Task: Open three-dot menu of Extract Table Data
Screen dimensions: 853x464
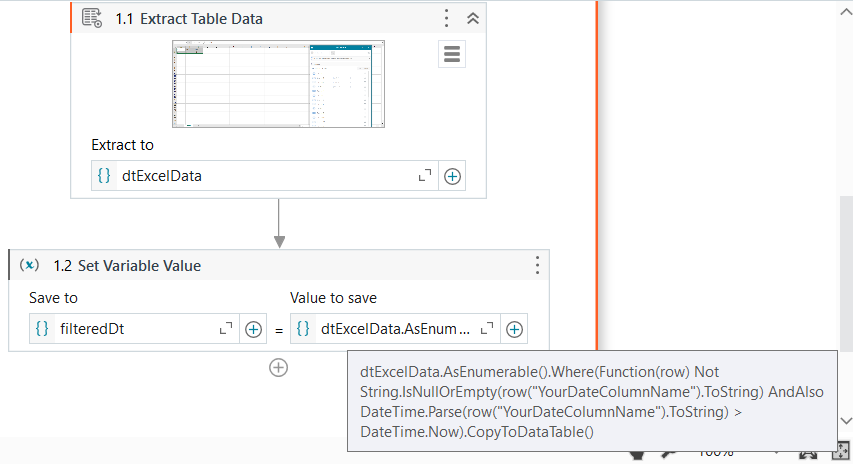Action: point(446,18)
